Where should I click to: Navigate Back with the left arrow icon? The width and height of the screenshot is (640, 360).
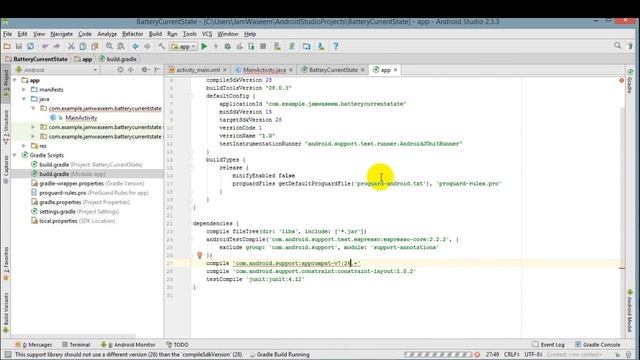135,47
